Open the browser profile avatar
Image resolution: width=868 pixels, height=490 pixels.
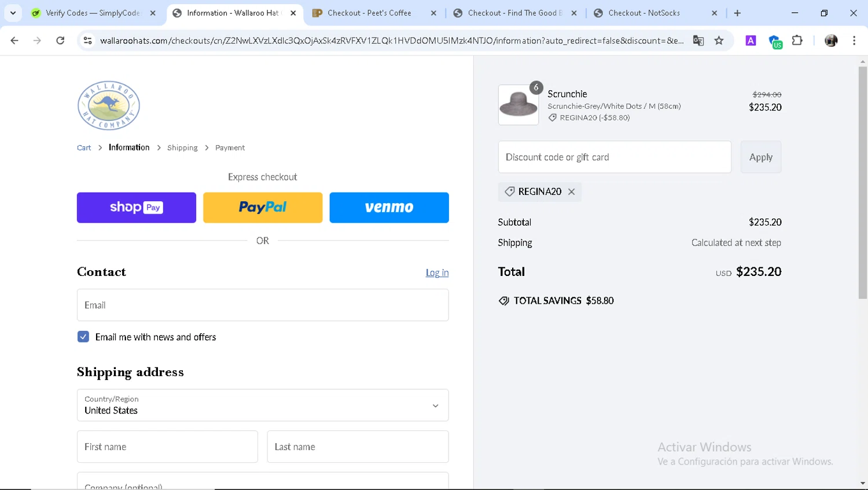(831, 40)
